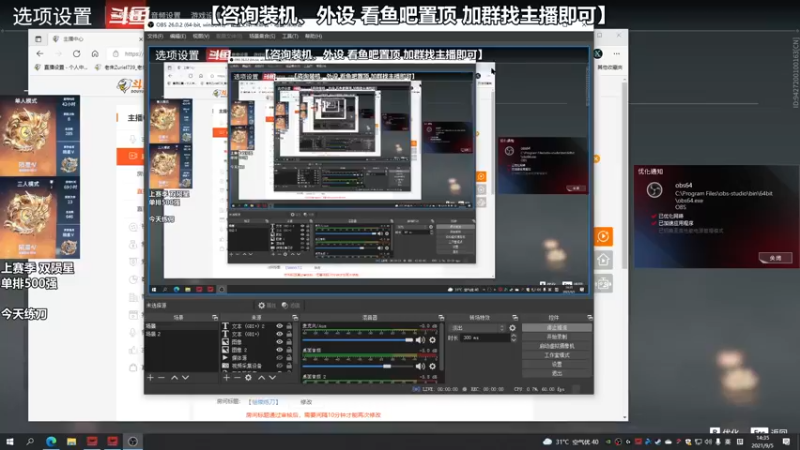Toggle visibility of 视频采集设备 source
Viewport: 800px width, 450px height.
(280, 366)
